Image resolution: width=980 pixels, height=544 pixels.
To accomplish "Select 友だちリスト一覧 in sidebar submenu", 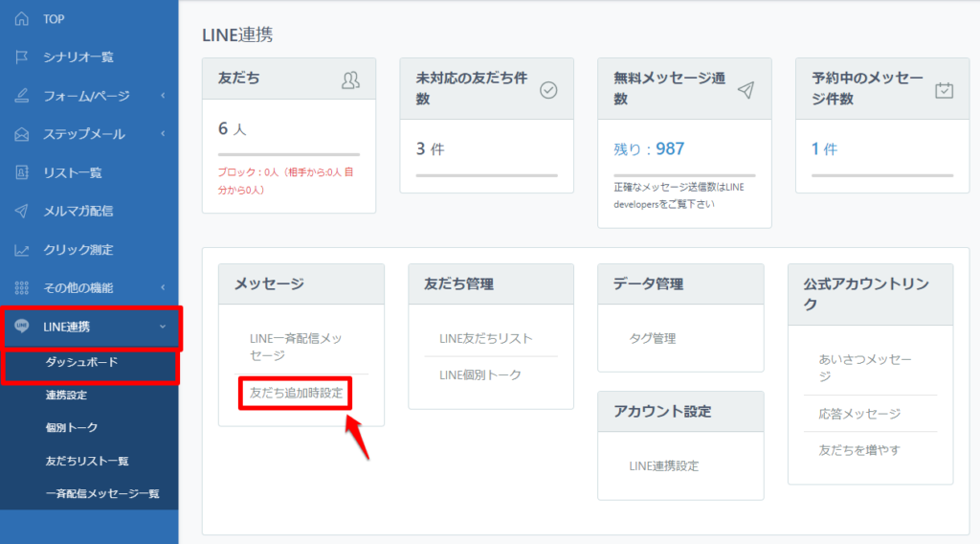I will click(87, 461).
